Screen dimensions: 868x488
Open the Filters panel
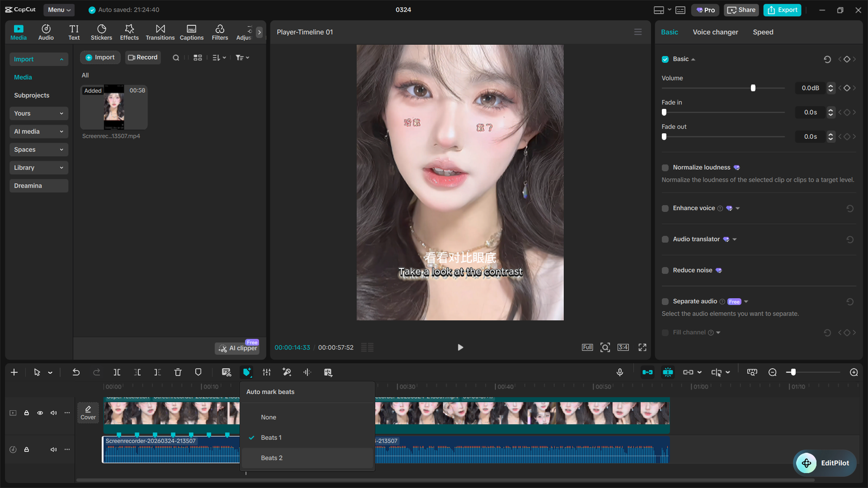pos(220,31)
